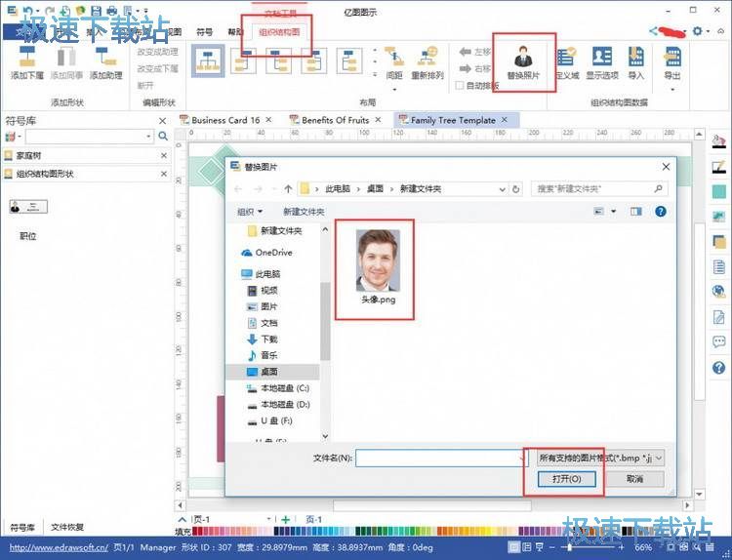This screenshot has width=732, height=560.
Task: Switch to Business Card 16 document tab
Action: pos(225,120)
